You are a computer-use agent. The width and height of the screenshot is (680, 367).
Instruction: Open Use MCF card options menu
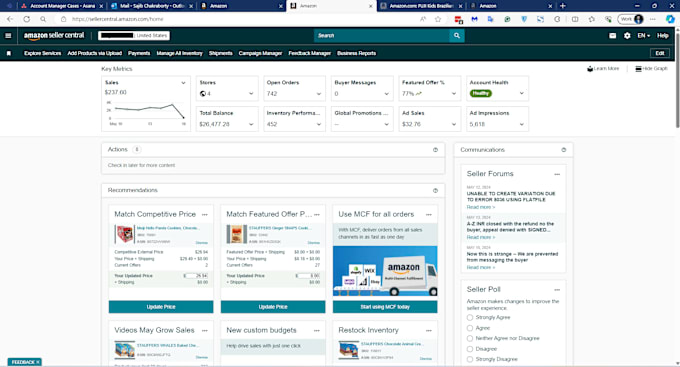[x=429, y=215]
